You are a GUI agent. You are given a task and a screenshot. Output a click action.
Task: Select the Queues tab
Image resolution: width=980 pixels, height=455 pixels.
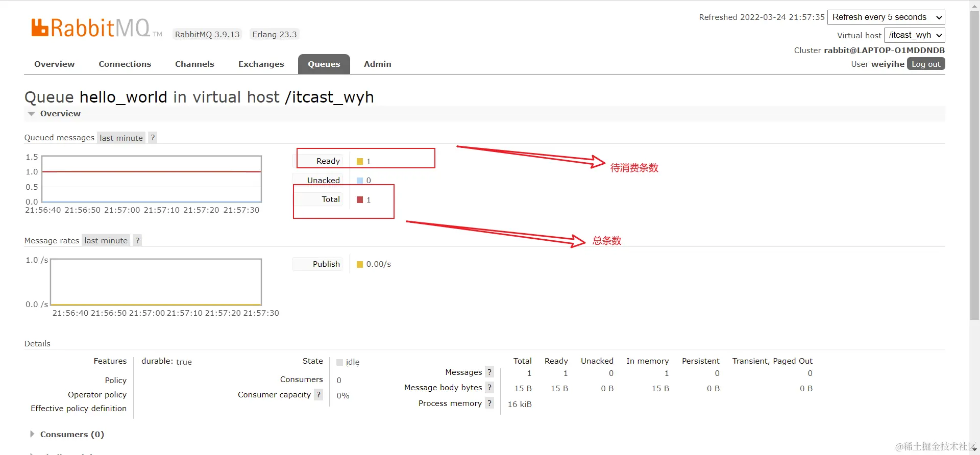(x=324, y=64)
